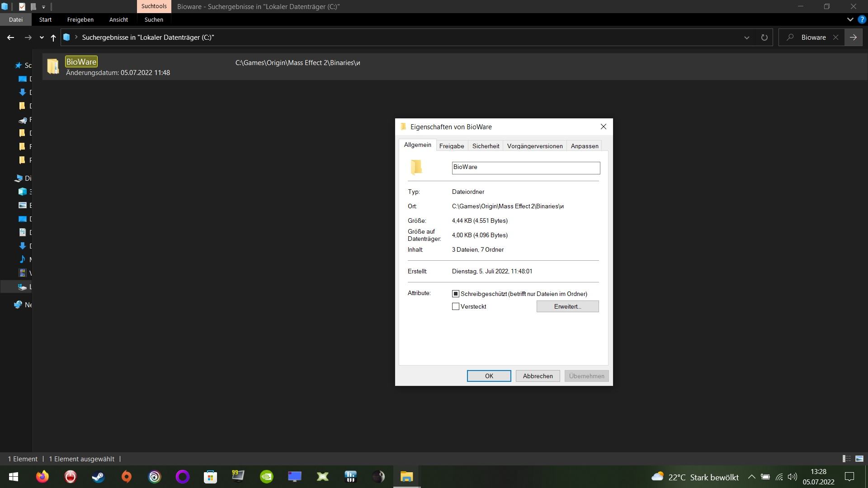Open volume control in system tray
Screen dimensions: 868x488
pyautogui.click(x=792, y=477)
